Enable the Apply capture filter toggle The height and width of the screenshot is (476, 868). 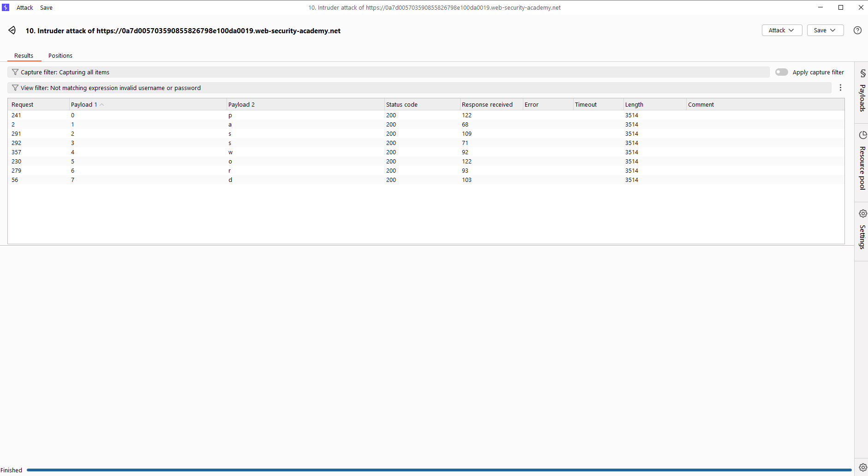pyautogui.click(x=781, y=72)
